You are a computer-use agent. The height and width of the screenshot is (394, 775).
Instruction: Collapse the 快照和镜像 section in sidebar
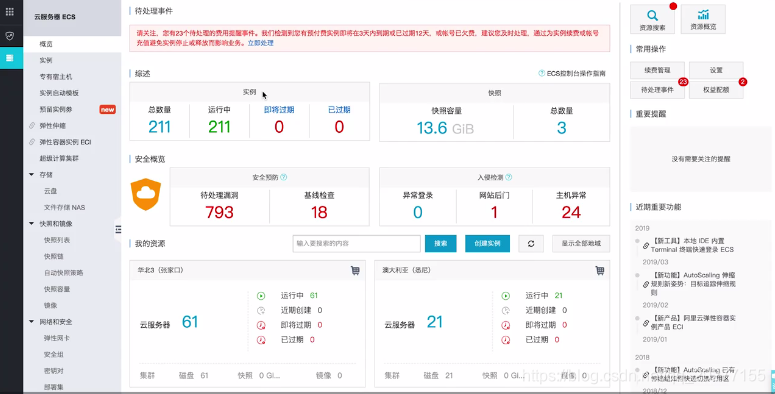tap(32, 223)
